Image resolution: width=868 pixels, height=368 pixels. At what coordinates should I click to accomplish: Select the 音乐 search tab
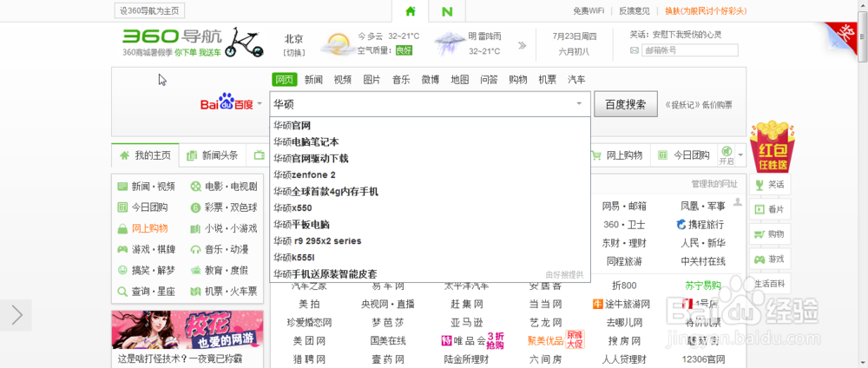401,80
